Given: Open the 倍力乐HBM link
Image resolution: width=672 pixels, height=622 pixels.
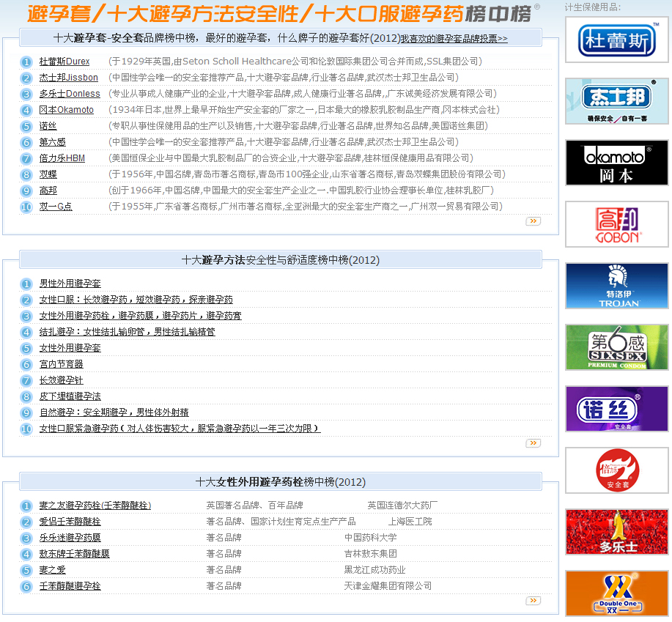Looking at the screenshot, I should (x=62, y=158).
